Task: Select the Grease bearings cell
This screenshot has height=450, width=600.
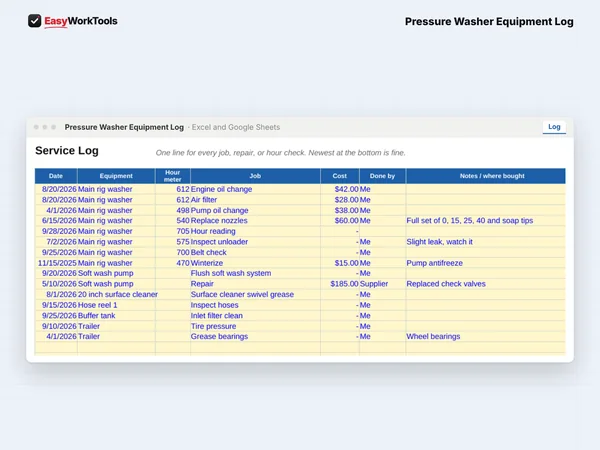Action: (255, 337)
